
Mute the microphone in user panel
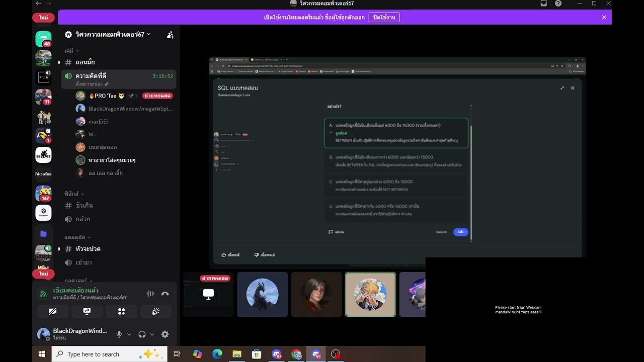pos(119,334)
